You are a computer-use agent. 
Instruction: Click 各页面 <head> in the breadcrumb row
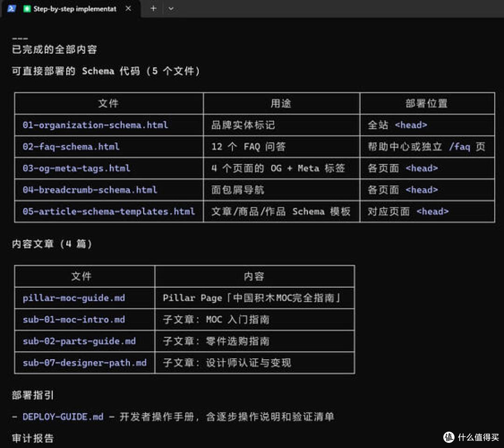pyautogui.click(x=403, y=190)
